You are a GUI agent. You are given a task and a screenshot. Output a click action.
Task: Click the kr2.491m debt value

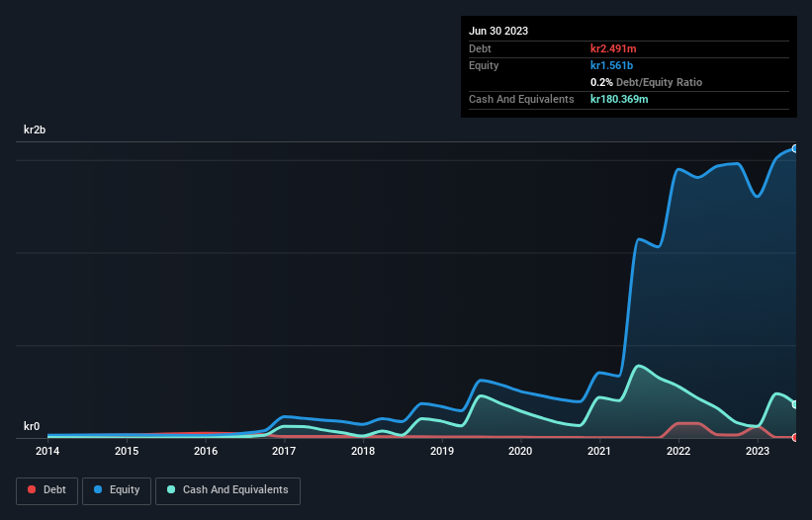[613, 48]
